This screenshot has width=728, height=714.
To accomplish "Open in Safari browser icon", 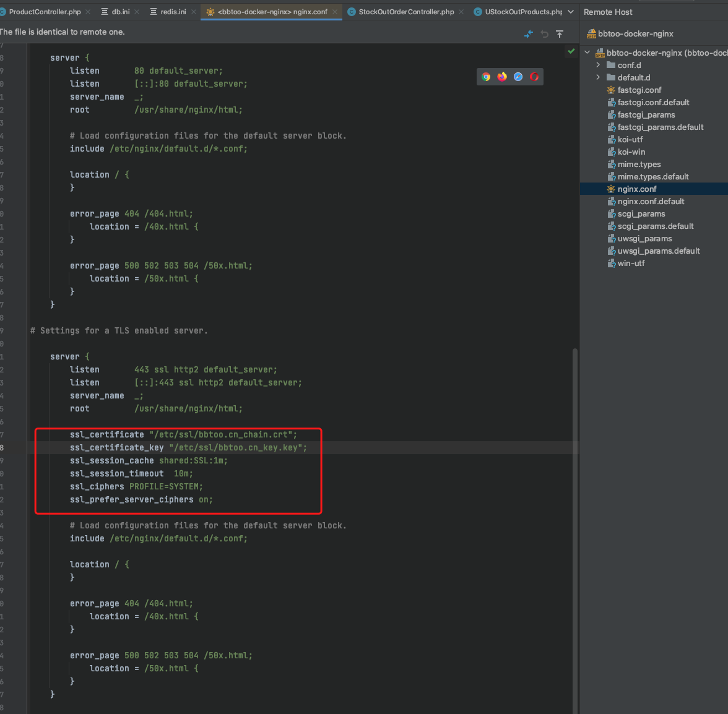I will (518, 77).
